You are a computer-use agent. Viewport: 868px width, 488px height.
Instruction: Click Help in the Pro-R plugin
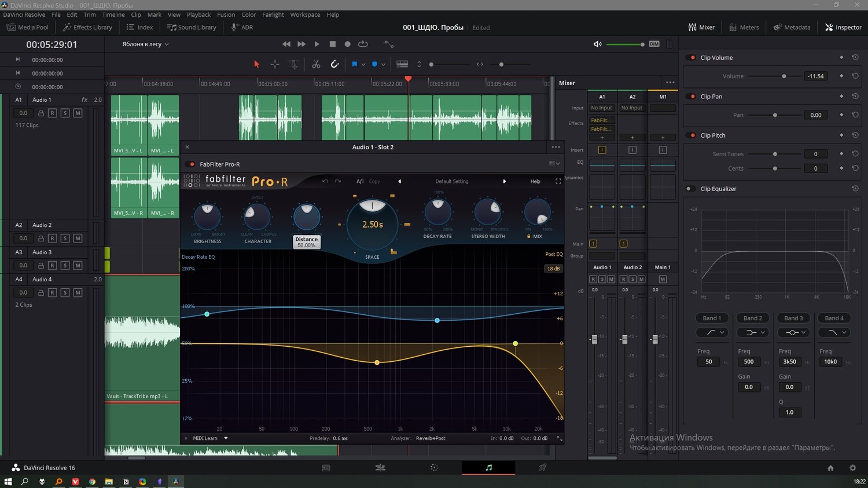click(x=535, y=181)
